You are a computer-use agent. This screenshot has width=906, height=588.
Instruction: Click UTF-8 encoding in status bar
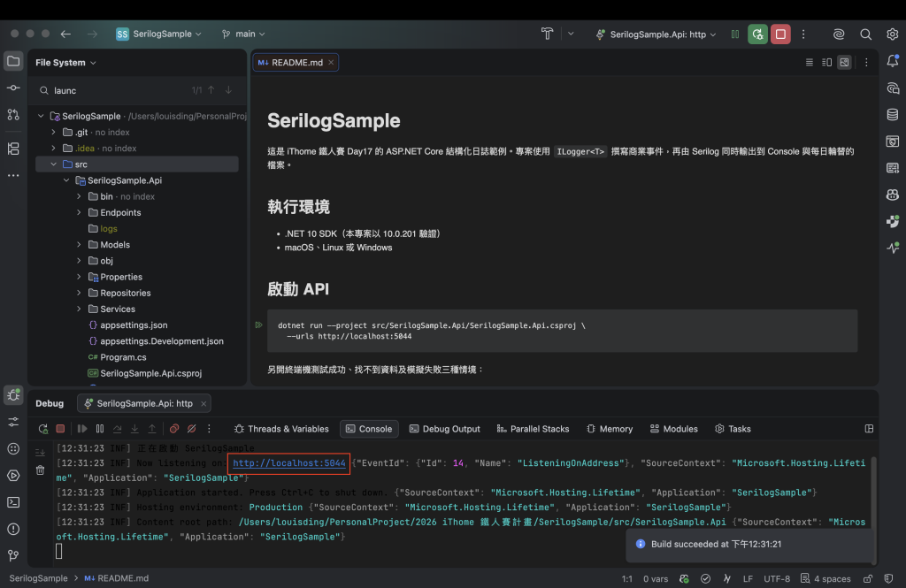777,579
